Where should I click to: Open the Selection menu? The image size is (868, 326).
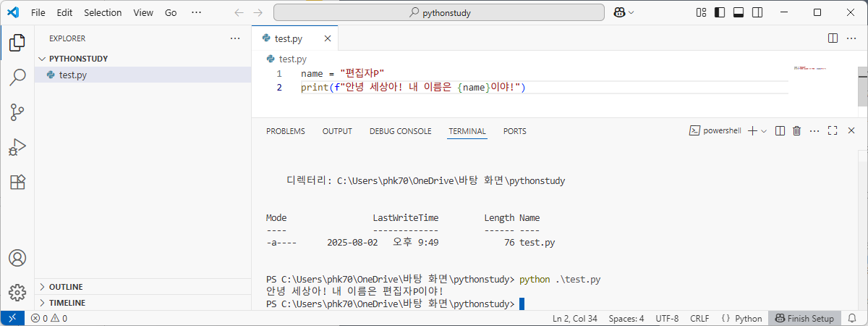click(x=103, y=12)
